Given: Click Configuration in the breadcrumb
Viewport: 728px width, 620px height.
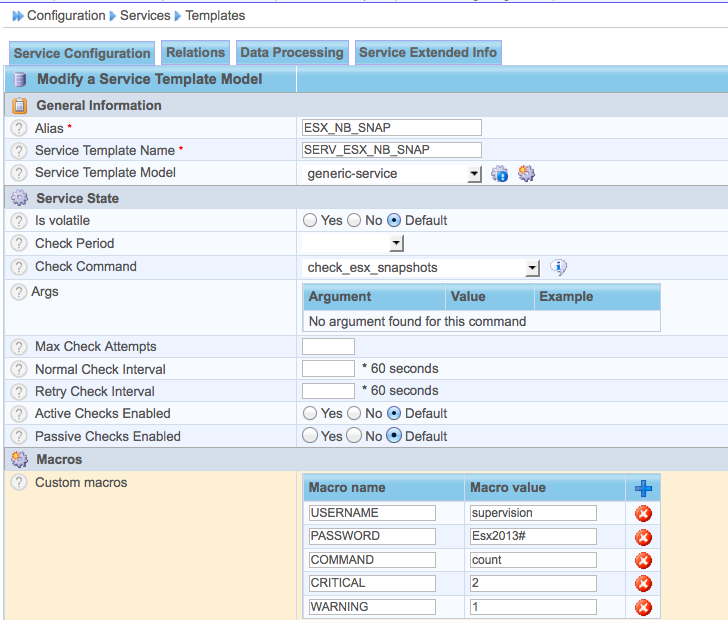Looking at the screenshot, I should click(x=66, y=15).
